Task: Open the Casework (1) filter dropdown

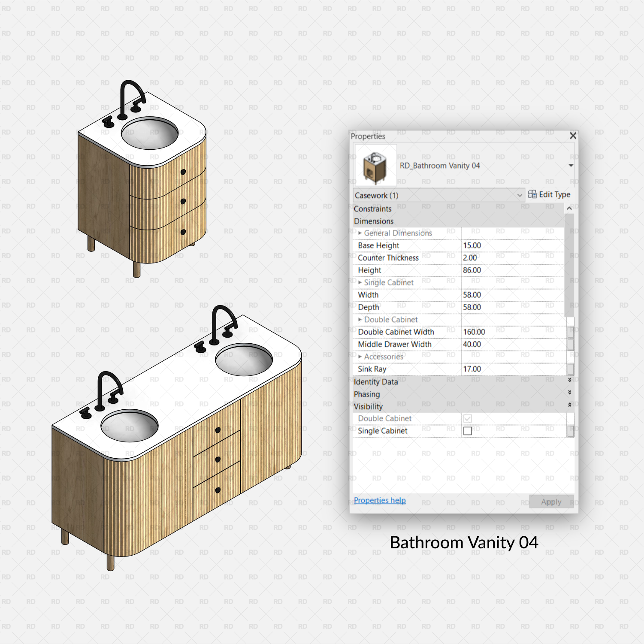Action: coord(520,195)
